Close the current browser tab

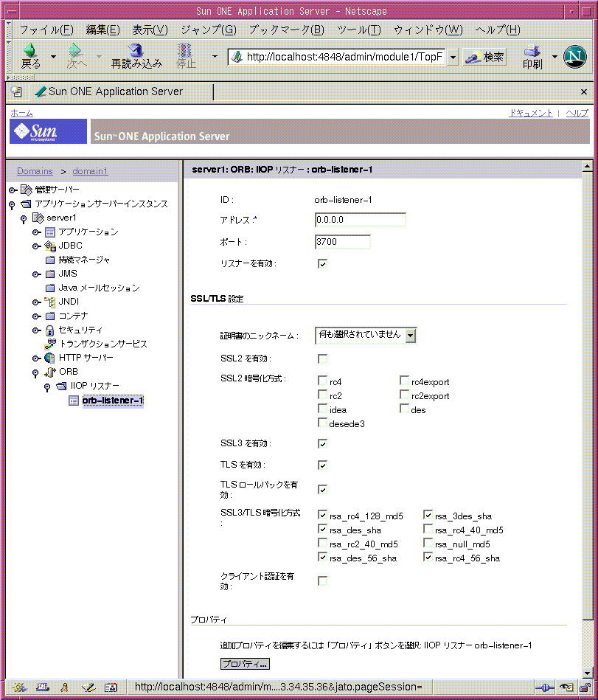(x=584, y=91)
